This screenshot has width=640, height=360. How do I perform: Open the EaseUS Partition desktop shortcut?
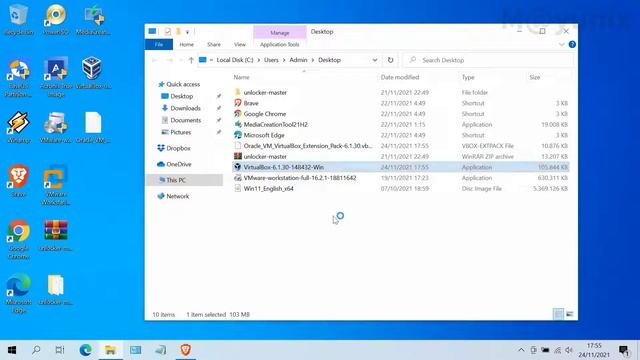click(x=18, y=78)
